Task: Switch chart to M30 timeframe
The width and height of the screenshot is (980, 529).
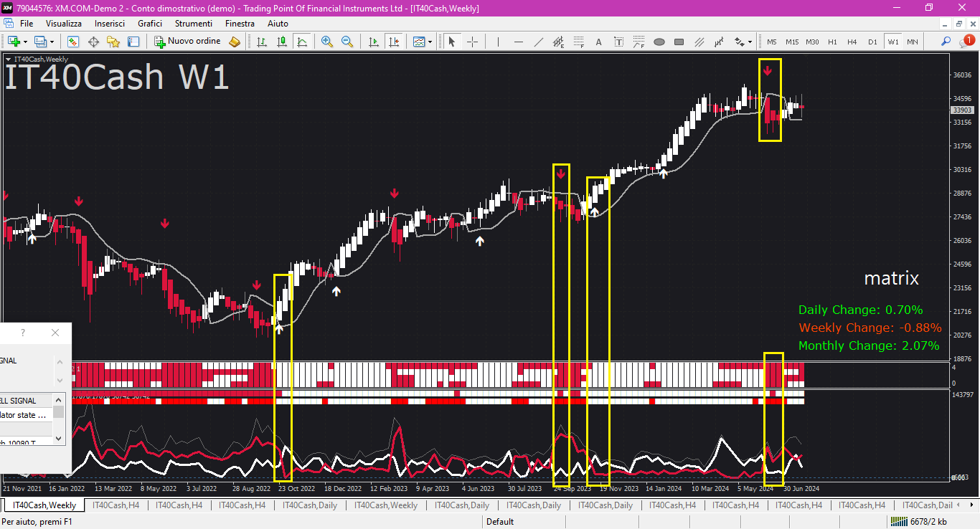Action: pos(812,42)
